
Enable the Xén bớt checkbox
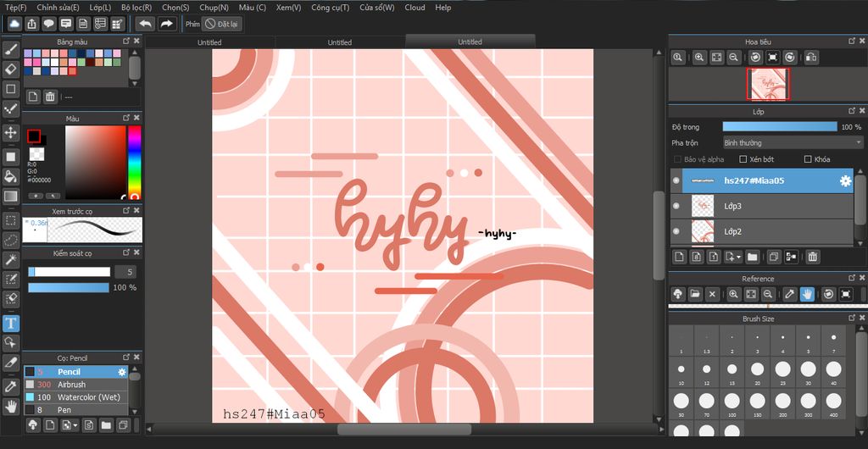pyautogui.click(x=743, y=159)
